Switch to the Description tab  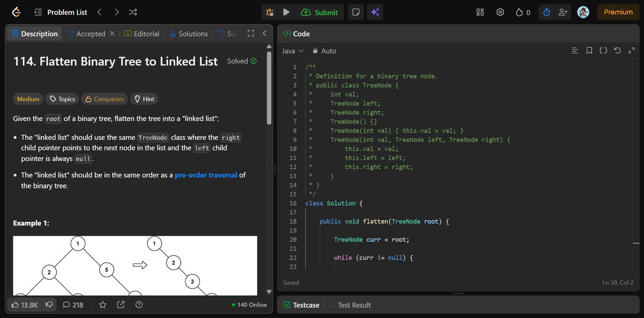coord(34,33)
